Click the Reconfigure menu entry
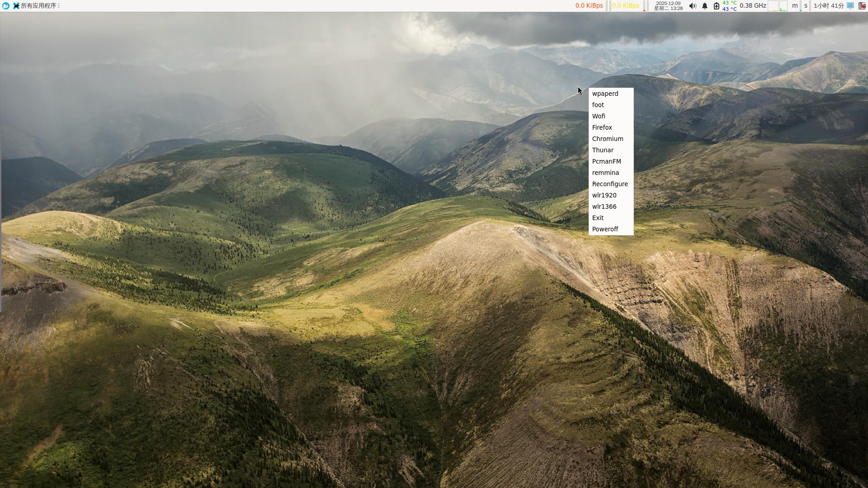This screenshot has width=868, height=488. click(x=610, y=184)
